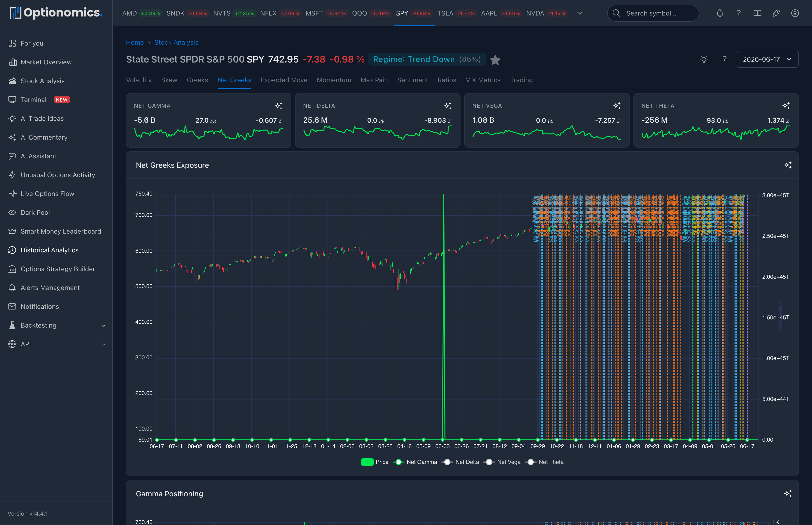
Task: Open AI insights sparkle on Net Gamma card
Action: (x=278, y=106)
